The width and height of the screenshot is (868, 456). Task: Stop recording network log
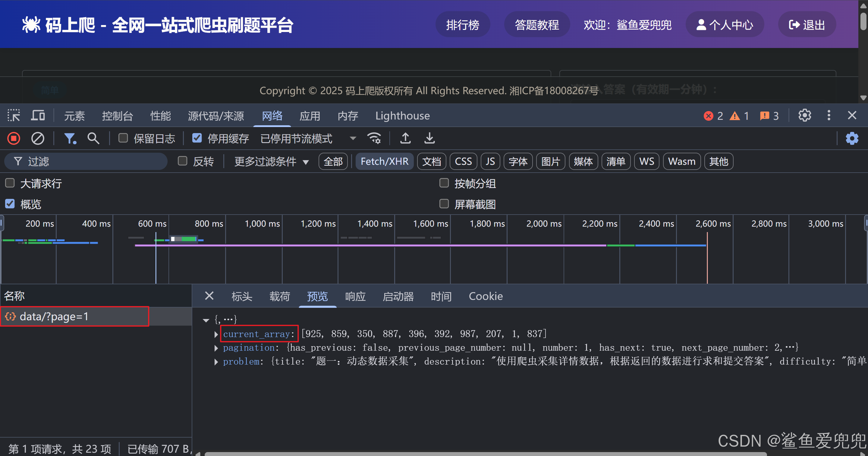point(14,139)
